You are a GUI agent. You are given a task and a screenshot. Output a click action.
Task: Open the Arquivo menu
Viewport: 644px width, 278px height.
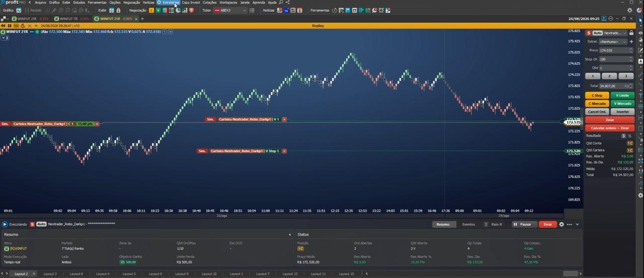point(40,3)
